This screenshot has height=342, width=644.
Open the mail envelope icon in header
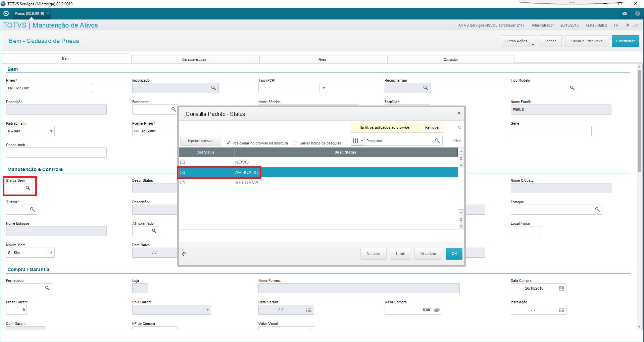(625, 13)
